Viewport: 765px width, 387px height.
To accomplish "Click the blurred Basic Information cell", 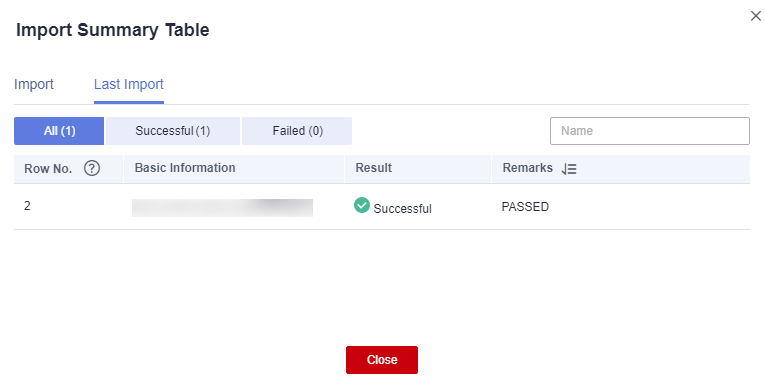I will pos(222,208).
